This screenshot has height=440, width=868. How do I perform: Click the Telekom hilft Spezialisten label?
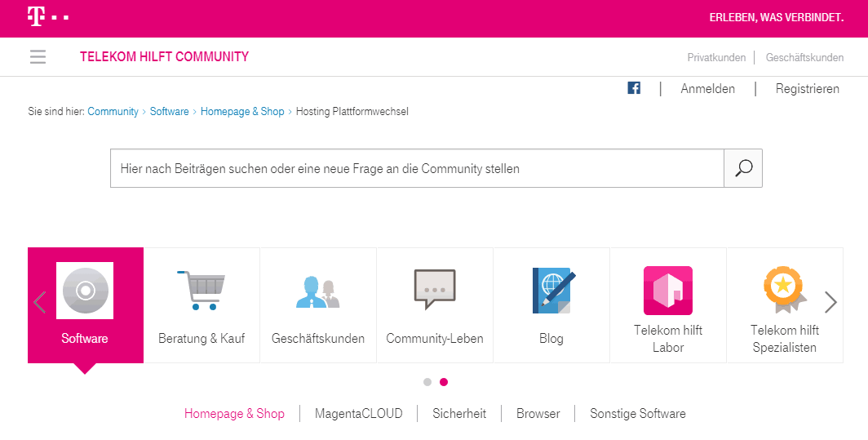click(x=785, y=339)
